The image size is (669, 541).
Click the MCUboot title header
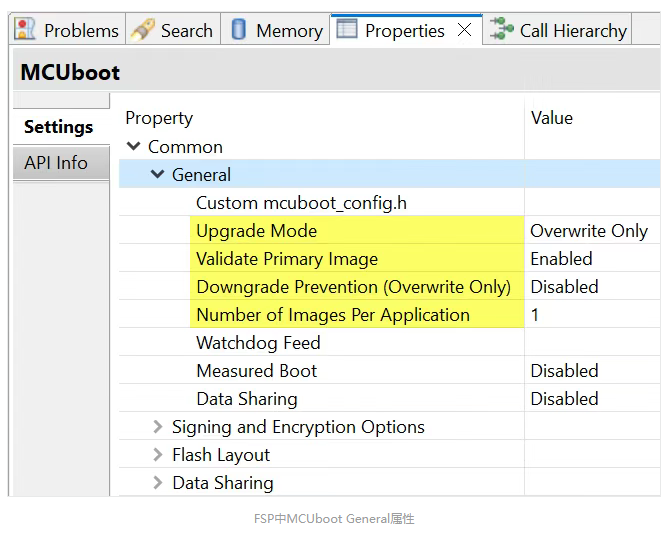[x=70, y=72]
